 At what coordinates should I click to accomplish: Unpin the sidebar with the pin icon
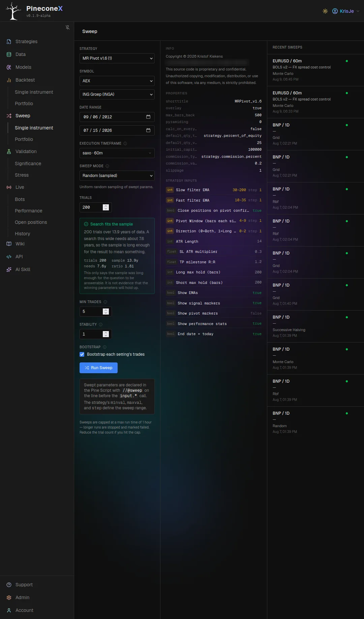point(67,27)
